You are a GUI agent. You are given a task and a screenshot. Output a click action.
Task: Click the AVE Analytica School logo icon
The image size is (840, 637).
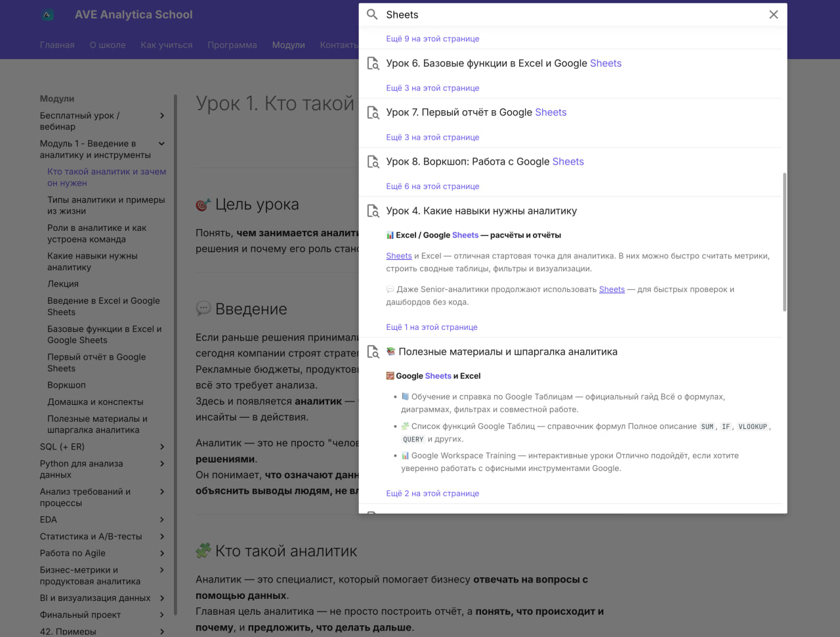46,14
